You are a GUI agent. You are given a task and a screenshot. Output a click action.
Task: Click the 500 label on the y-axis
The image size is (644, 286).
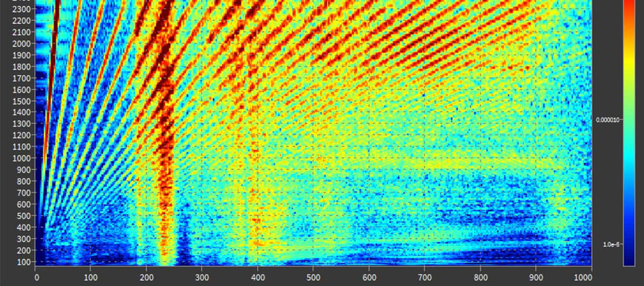point(25,216)
